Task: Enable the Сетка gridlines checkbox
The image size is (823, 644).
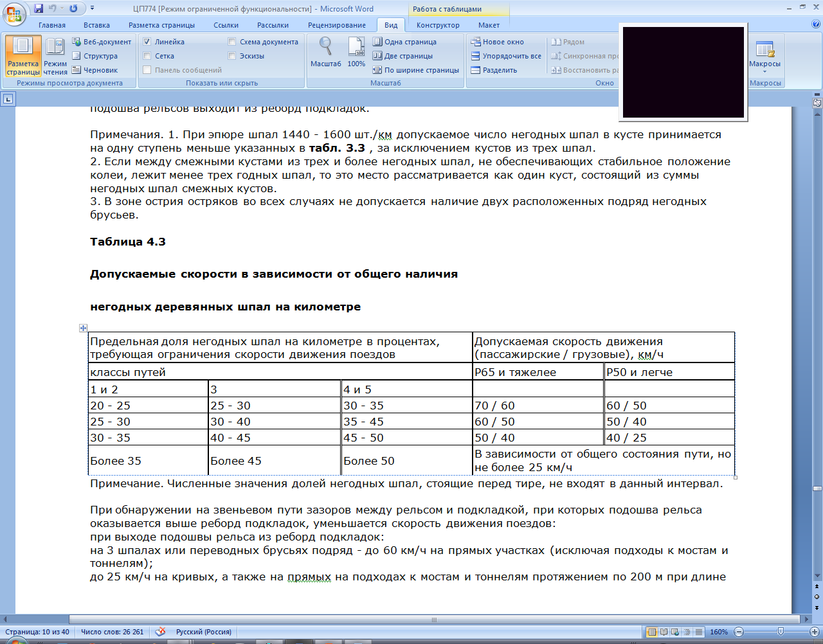Action: [x=147, y=56]
